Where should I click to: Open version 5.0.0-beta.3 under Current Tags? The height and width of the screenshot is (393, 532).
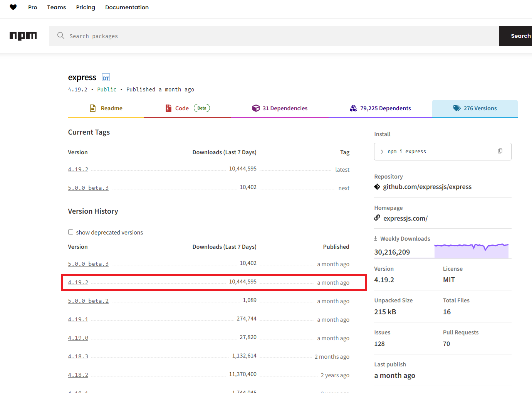click(88, 188)
